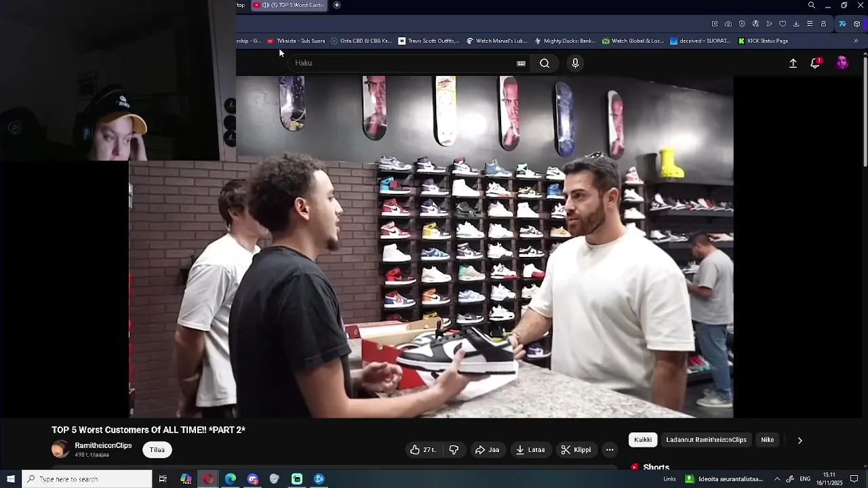The width and height of the screenshot is (868, 488).
Task: Open Watch Marvel's Luk... bookmark
Action: point(496,41)
